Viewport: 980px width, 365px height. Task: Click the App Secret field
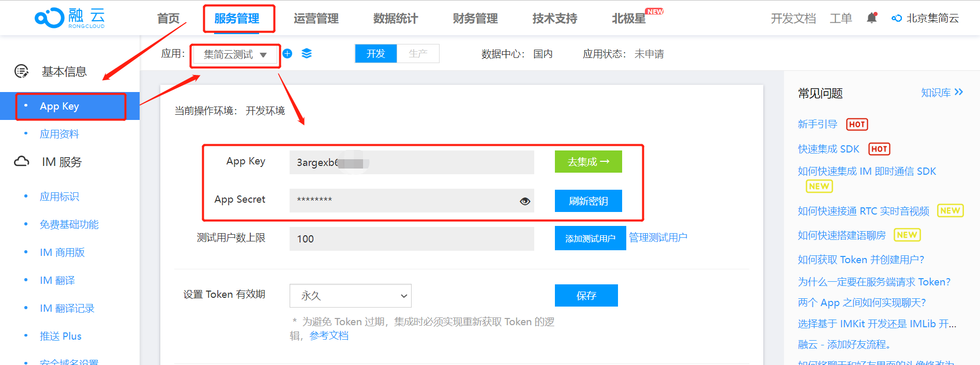[x=412, y=201]
